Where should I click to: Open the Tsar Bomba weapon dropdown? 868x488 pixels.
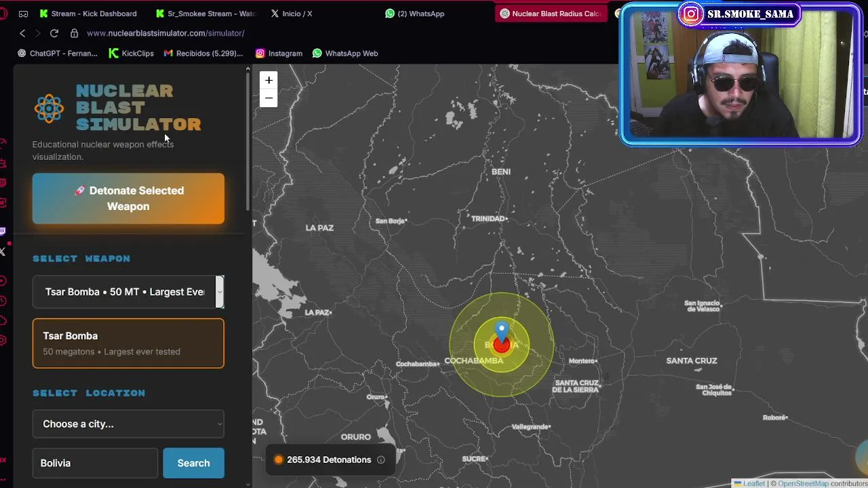(x=128, y=291)
